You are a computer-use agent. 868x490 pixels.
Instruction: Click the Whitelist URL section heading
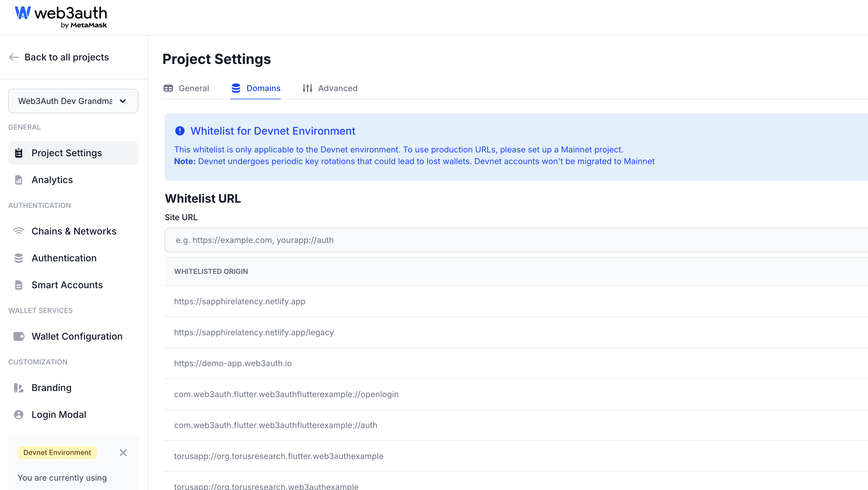pyautogui.click(x=203, y=199)
